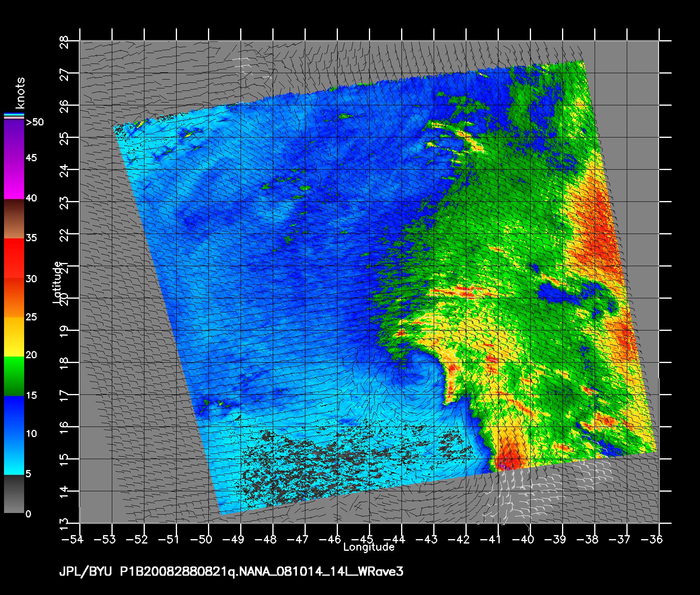Click the '25' color scale label

pos(31,317)
